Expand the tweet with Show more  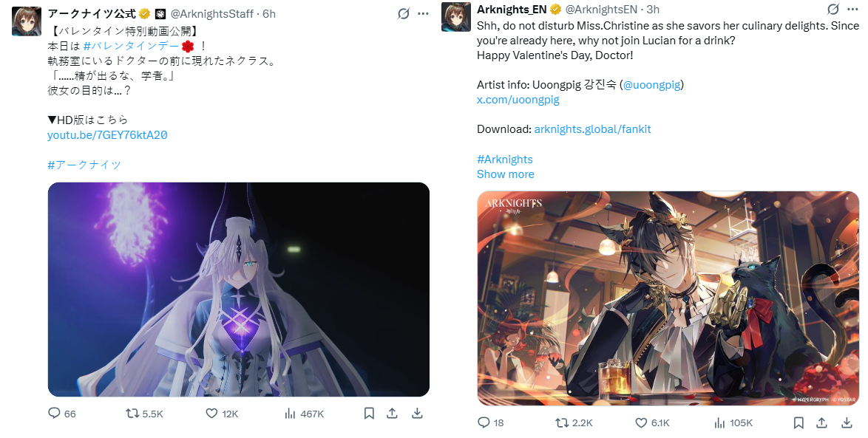[506, 174]
